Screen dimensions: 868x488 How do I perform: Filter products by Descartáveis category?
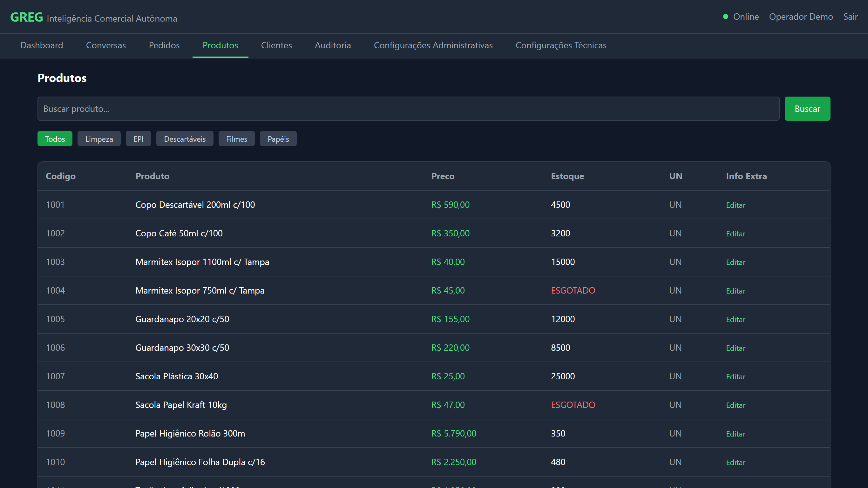coord(185,139)
